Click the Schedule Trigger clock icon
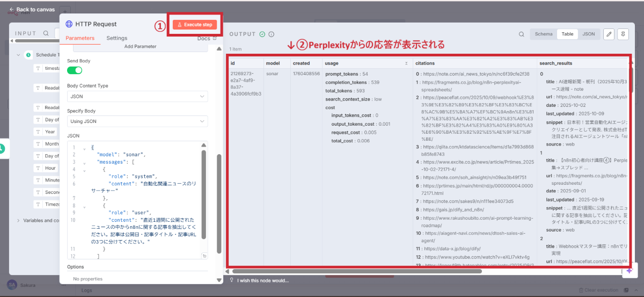 click(x=28, y=55)
